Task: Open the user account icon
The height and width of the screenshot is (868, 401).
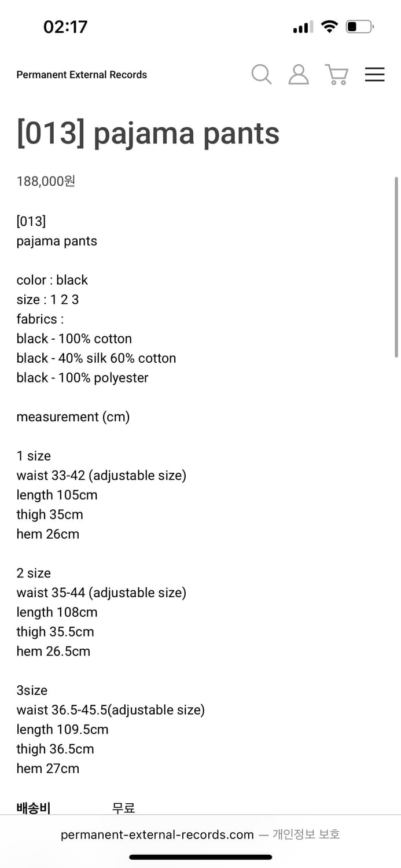Action: (299, 75)
